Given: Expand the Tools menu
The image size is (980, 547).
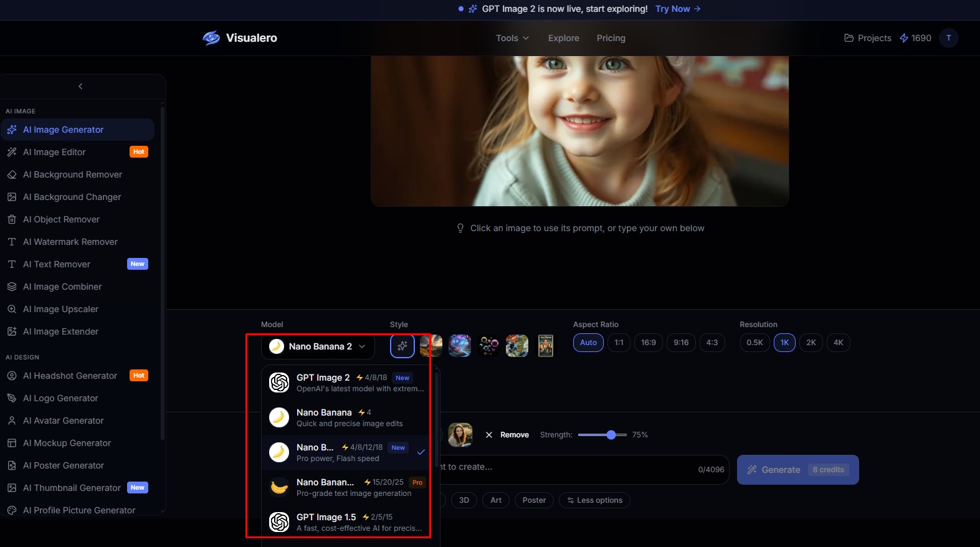Looking at the screenshot, I should pyautogui.click(x=512, y=38).
